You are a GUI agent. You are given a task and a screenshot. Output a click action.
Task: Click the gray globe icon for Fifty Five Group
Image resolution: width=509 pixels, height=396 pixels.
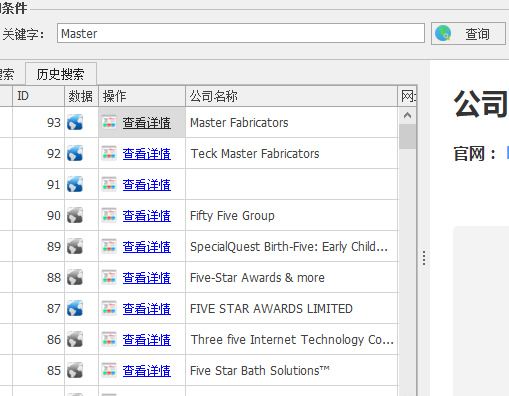[75, 215]
